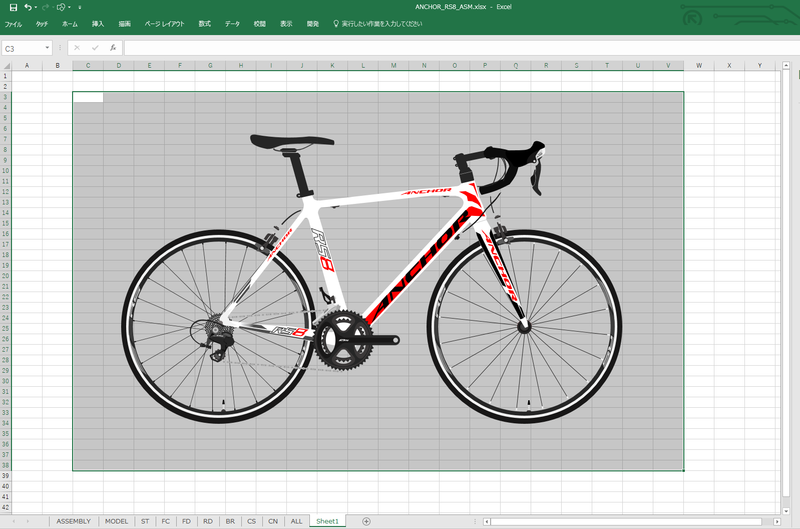
Task: Click the confirm checkmark in formula bar
Action: (x=95, y=48)
